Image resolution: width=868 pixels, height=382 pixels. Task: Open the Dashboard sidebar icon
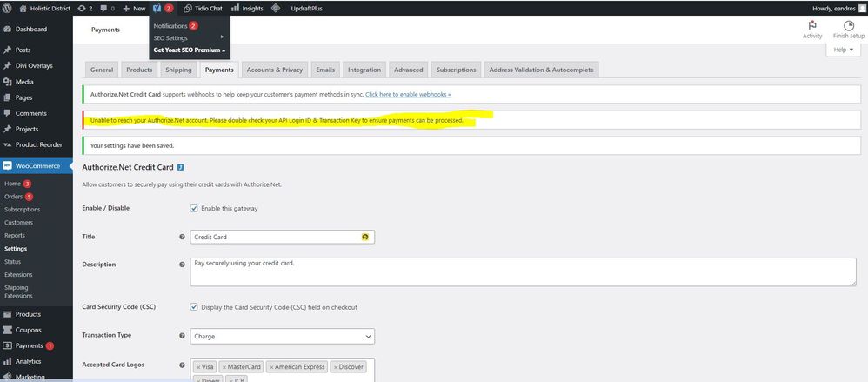coord(8,29)
